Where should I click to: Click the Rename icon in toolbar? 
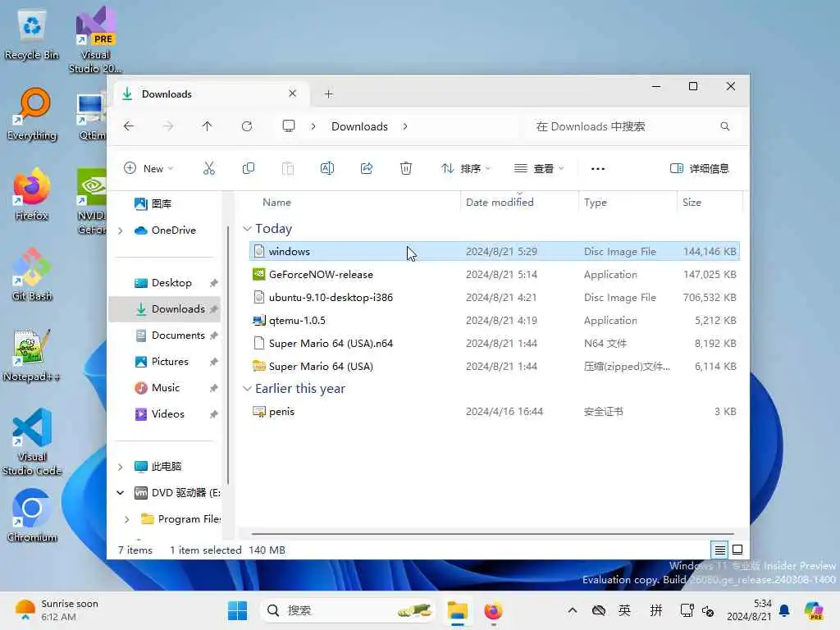pos(327,169)
